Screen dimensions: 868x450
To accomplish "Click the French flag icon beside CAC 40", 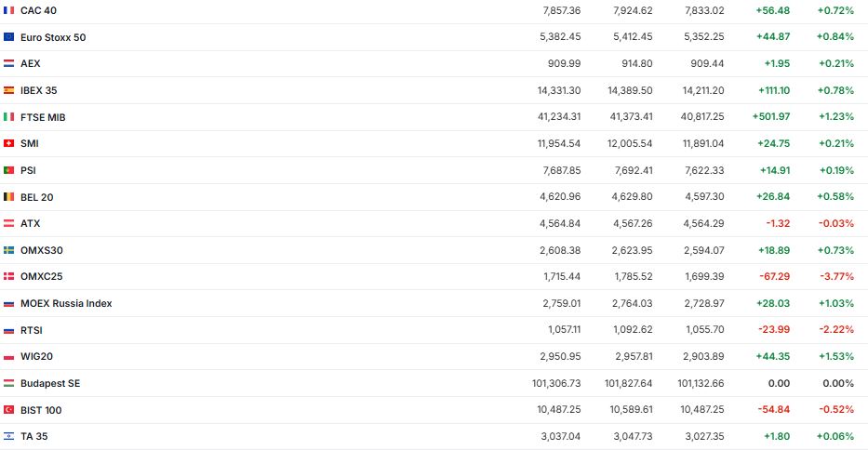I will click(9, 10).
